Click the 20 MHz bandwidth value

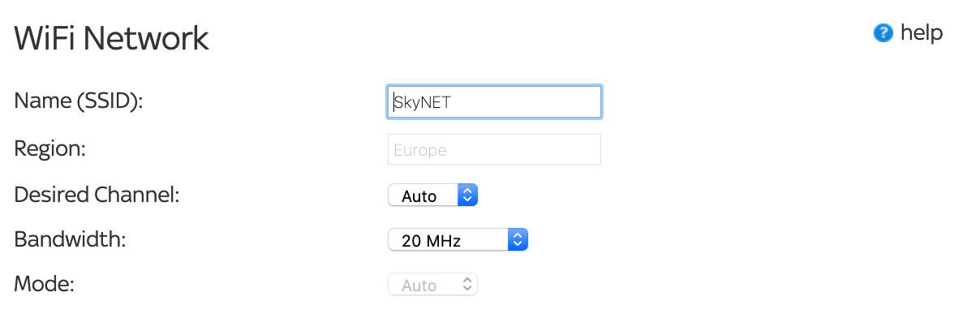coord(432,241)
